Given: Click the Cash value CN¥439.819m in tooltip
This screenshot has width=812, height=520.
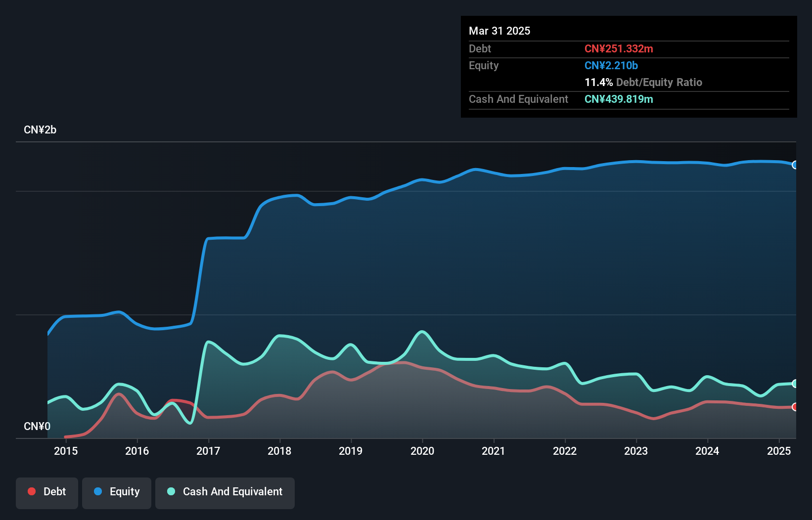Looking at the screenshot, I should click(x=619, y=99).
